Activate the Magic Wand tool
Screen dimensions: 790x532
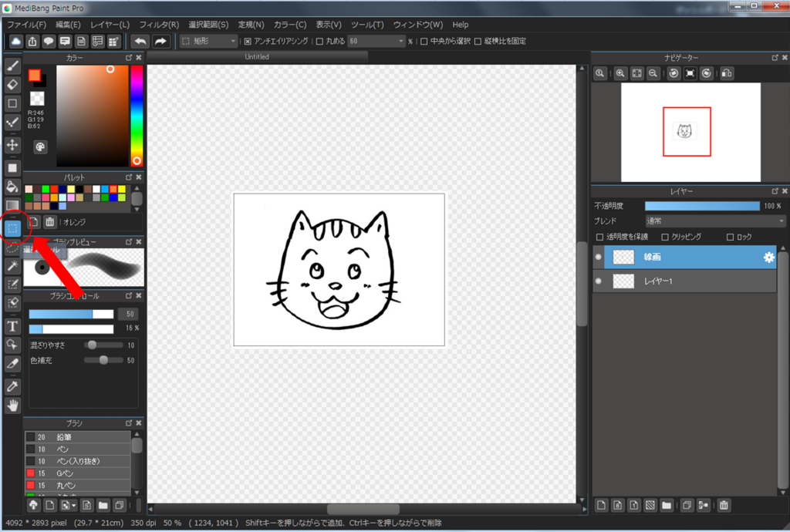tap(12, 266)
